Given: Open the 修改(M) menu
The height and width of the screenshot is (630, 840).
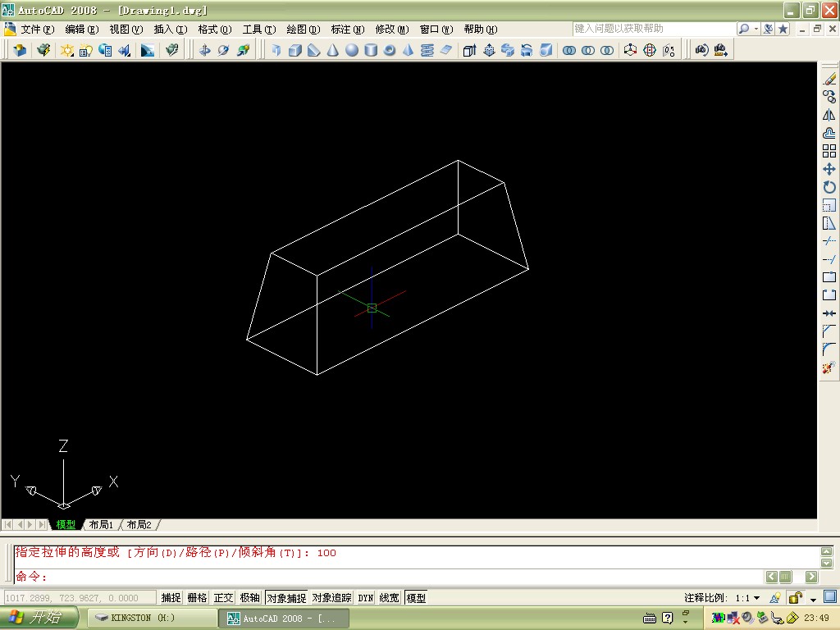Looking at the screenshot, I should point(391,30).
